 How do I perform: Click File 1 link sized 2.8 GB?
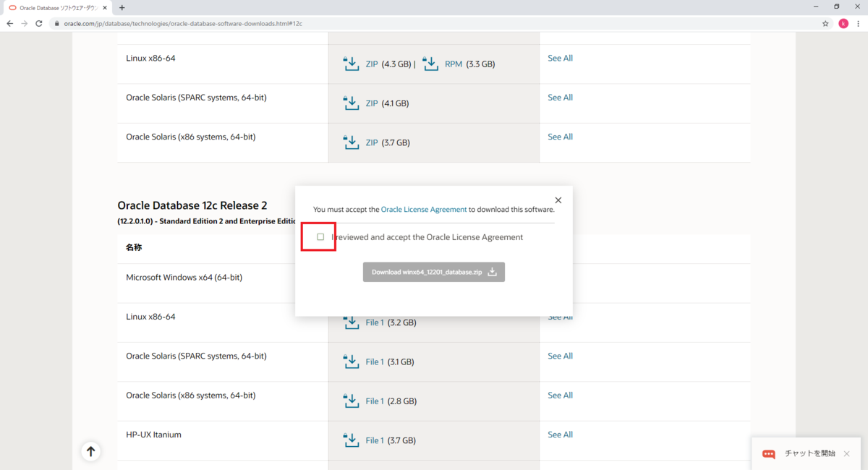tap(375, 401)
